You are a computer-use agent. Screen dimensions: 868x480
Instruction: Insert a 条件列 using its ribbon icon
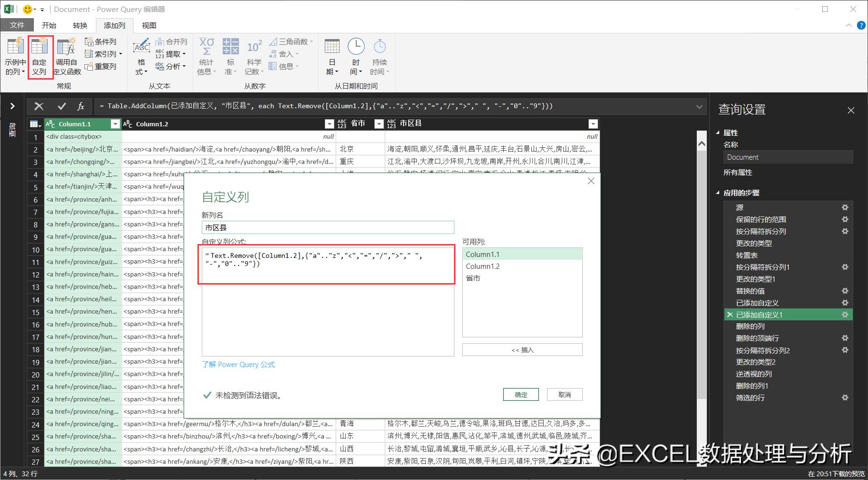(x=102, y=41)
